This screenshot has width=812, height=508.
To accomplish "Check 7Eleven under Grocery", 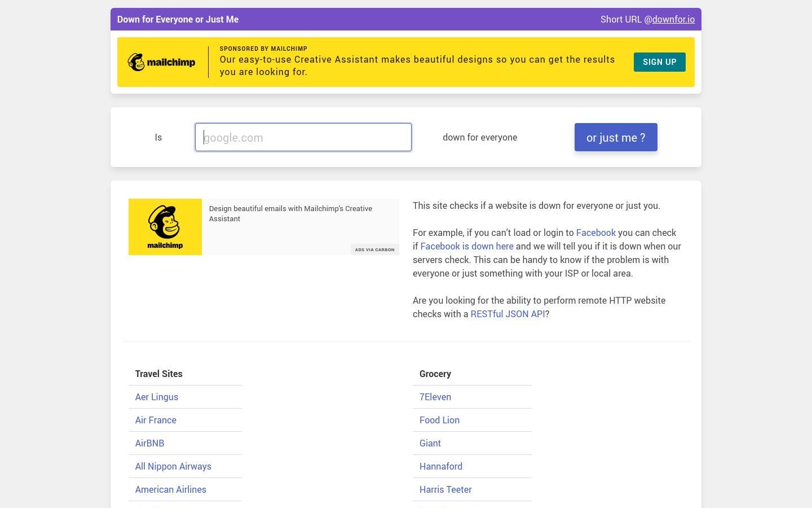I will click(435, 397).
